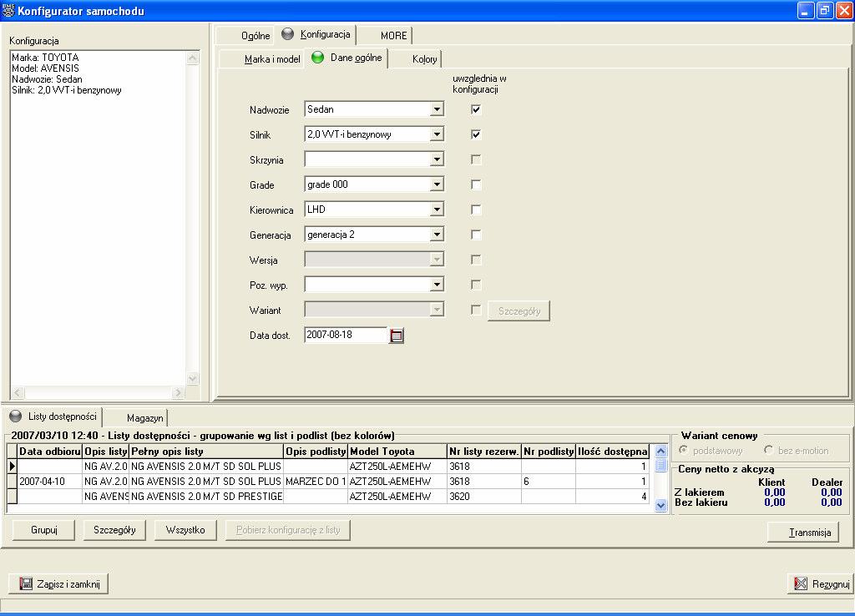Sort by the Ilość dostępna column header
The height and width of the screenshot is (616, 855).
(x=612, y=452)
